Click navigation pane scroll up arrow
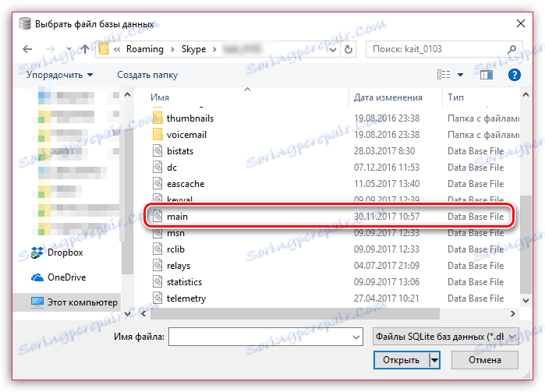The height and width of the screenshot is (392, 545). 128,94
